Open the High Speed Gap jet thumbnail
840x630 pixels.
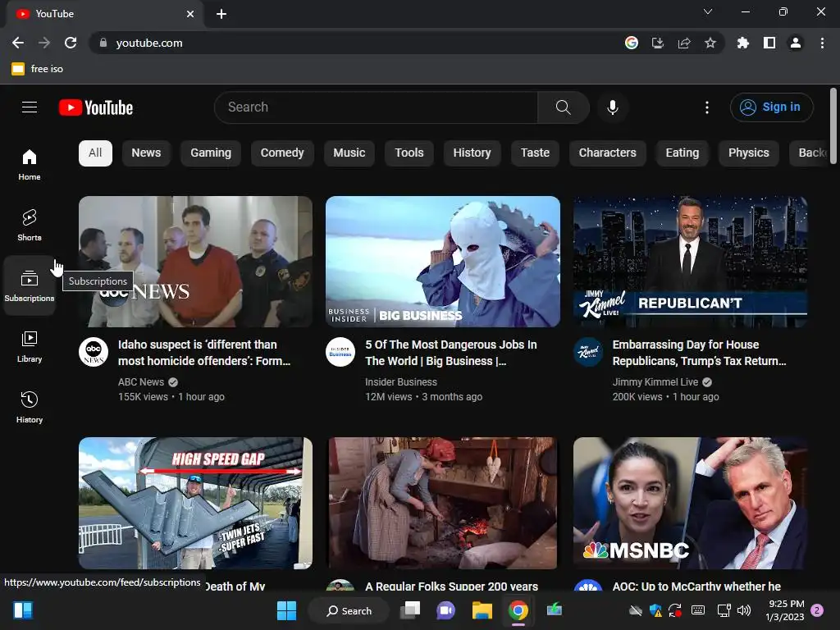click(x=195, y=503)
